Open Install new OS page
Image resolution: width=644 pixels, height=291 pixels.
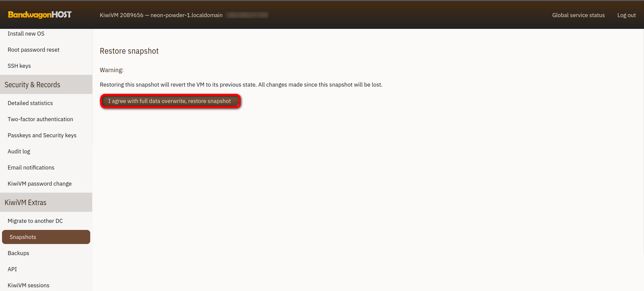(26, 34)
